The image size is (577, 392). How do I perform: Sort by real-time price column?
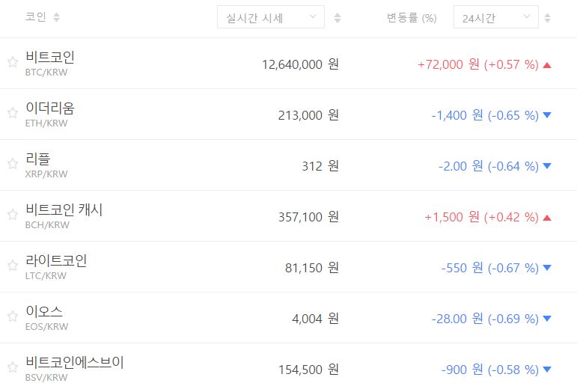coord(337,17)
